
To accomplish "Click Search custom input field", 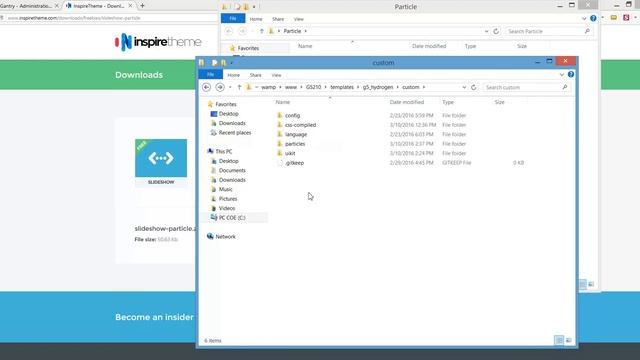I will tap(522, 87).
